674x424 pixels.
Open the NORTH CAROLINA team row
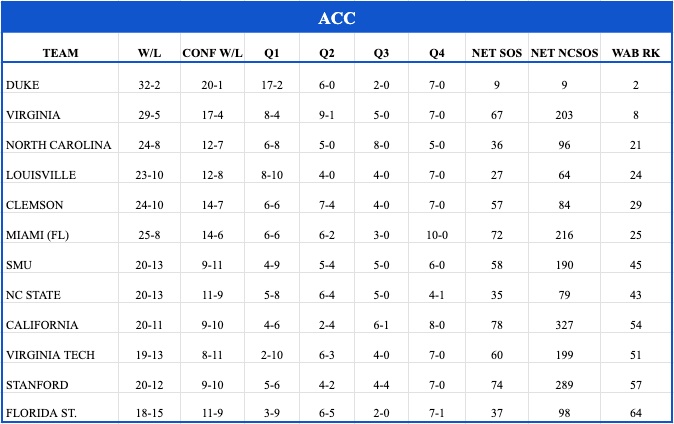click(x=58, y=145)
